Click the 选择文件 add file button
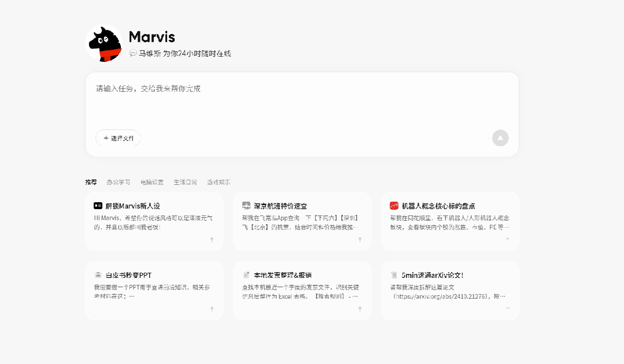The image size is (624, 364). pos(118,138)
